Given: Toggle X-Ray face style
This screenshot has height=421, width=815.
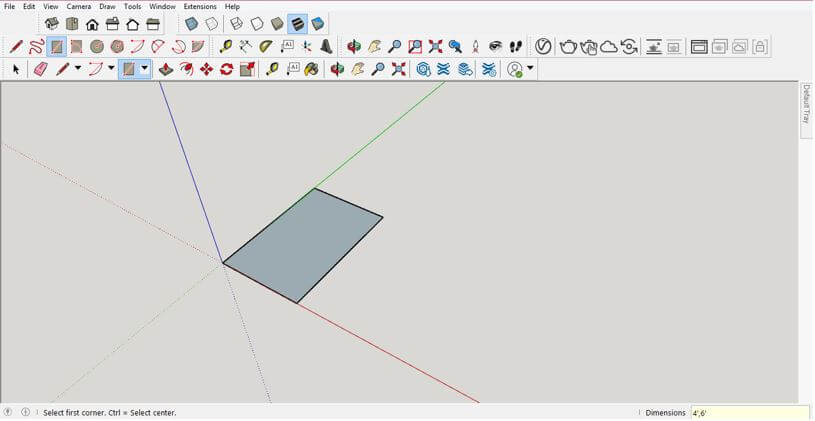Looking at the screenshot, I should tap(192, 23).
